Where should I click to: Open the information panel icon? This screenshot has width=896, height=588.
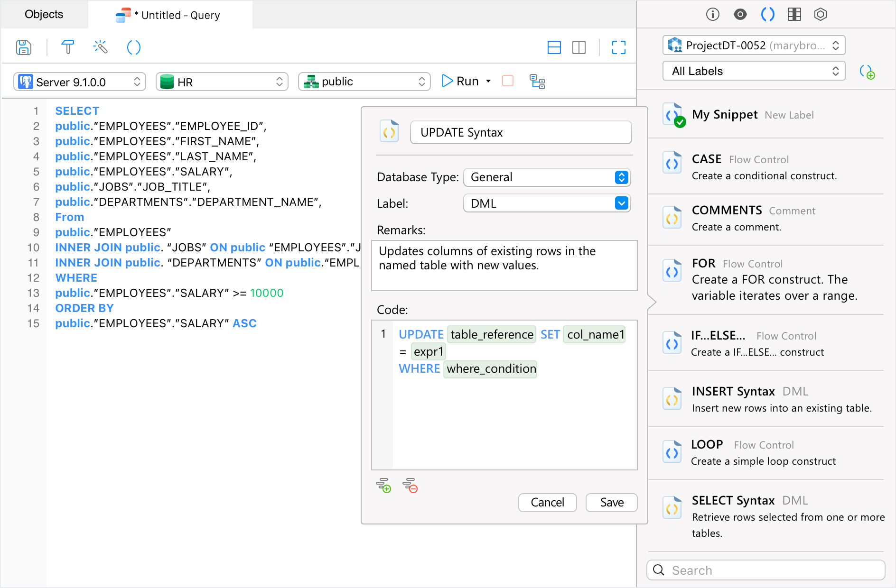[x=712, y=14]
